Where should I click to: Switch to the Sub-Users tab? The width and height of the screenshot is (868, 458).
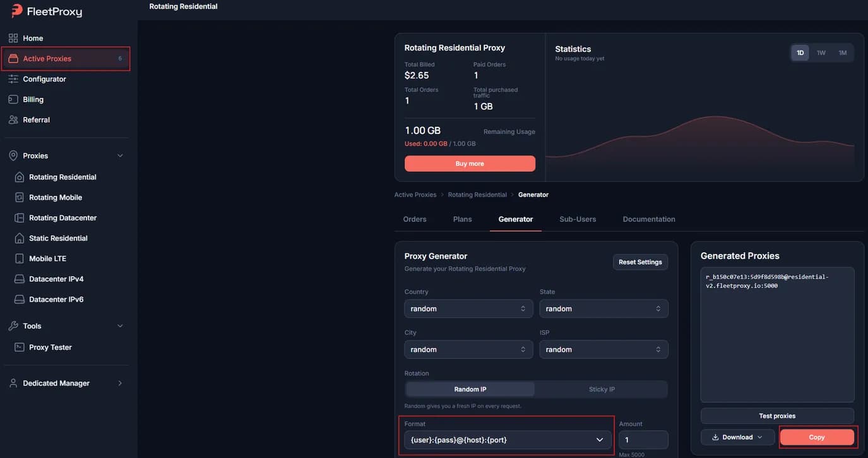(x=578, y=219)
